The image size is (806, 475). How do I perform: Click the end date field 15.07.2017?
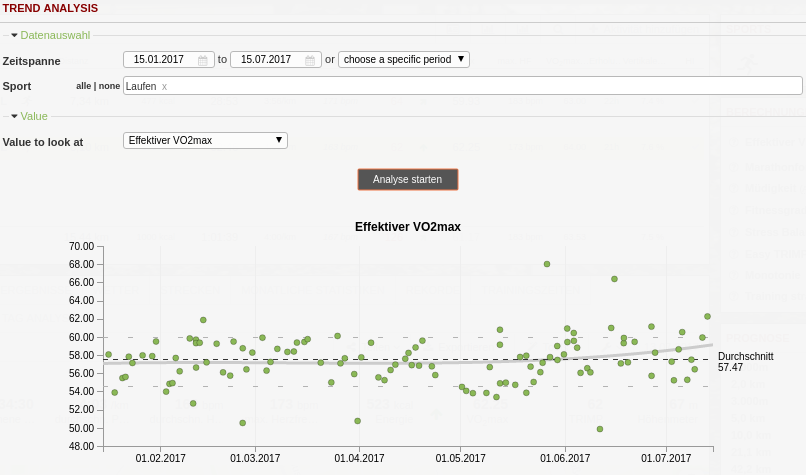[x=266, y=60]
